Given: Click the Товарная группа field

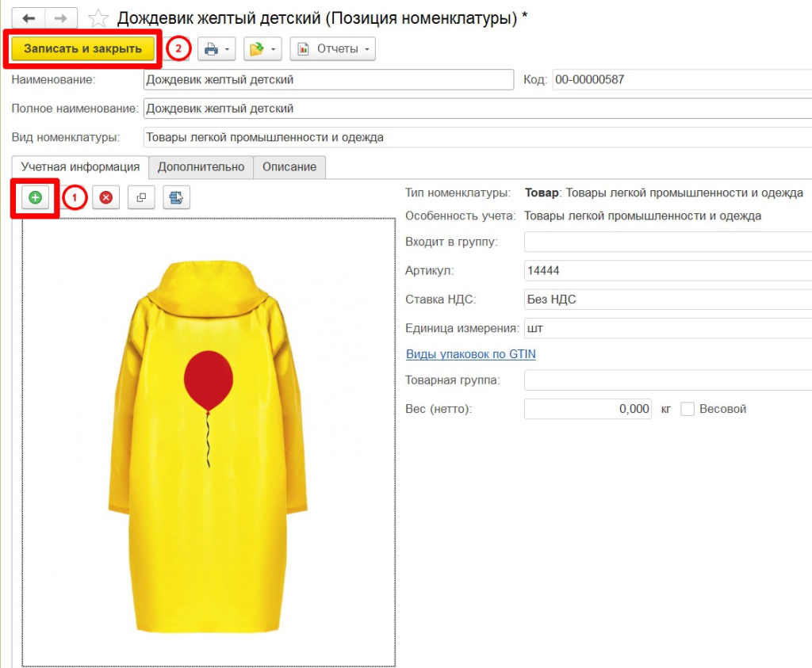Looking at the screenshot, I should (668, 380).
